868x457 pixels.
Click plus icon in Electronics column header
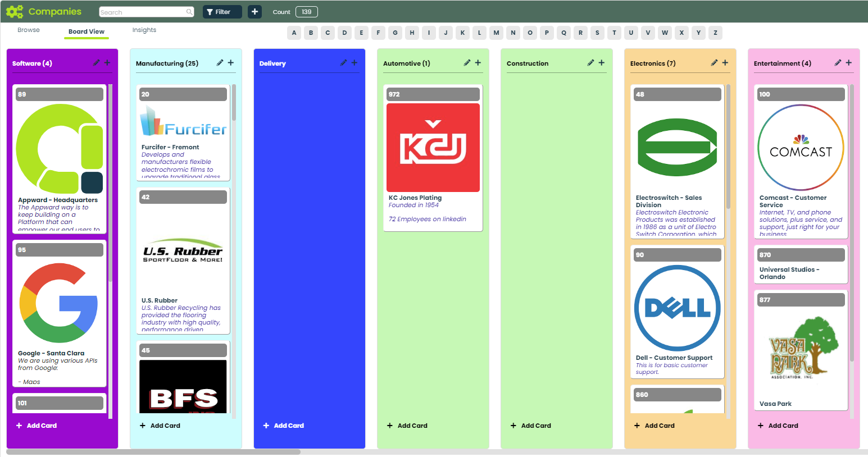725,63
